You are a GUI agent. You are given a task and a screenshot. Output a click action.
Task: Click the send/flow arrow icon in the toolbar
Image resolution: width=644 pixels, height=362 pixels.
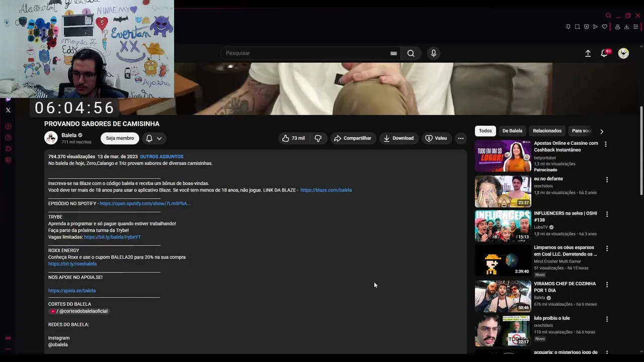[x=595, y=27]
